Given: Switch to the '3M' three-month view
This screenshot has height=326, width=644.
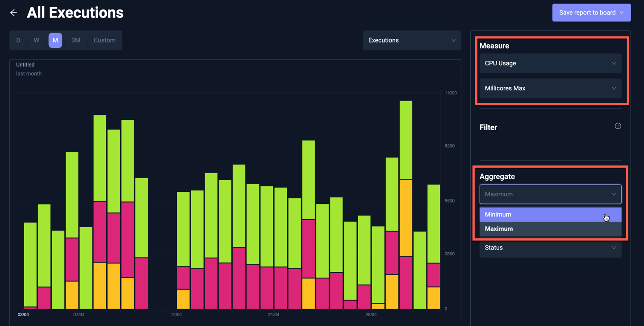Looking at the screenshot, I should tap(75, 40).
